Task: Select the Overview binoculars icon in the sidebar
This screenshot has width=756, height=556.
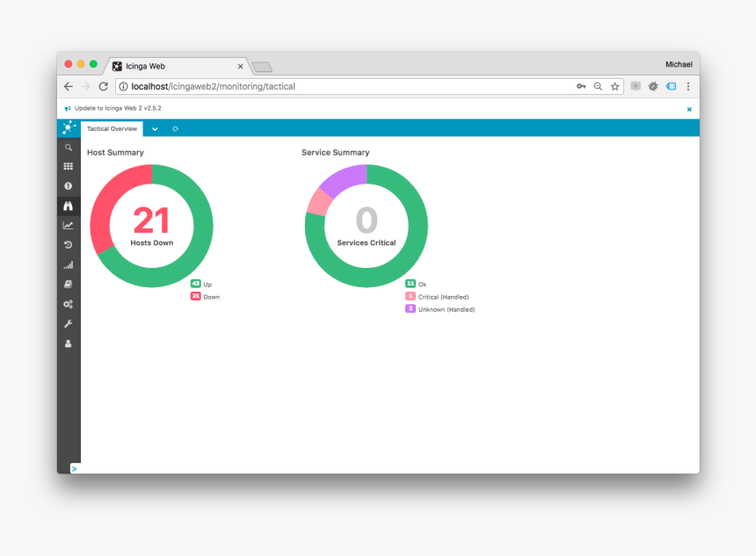Action: click(x=69, y=206)
